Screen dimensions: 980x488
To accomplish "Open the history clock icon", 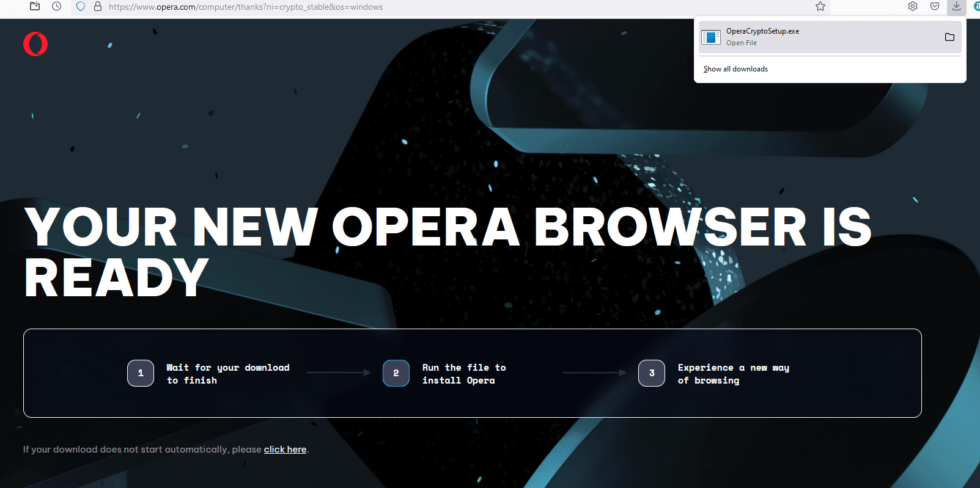I will pyautogui.click(x=57, y=6).
